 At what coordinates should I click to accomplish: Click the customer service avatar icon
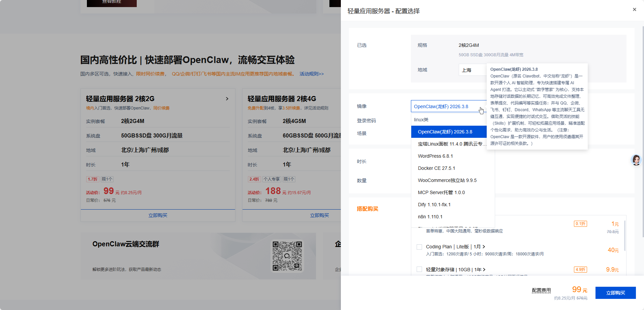636,160
